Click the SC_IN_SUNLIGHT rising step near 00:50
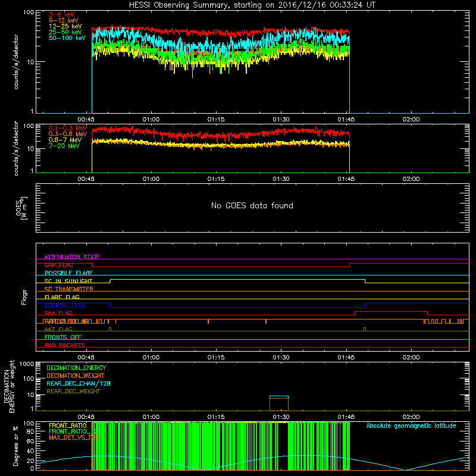This screenshot has width=476, height=476. click(x=110, y=281)
